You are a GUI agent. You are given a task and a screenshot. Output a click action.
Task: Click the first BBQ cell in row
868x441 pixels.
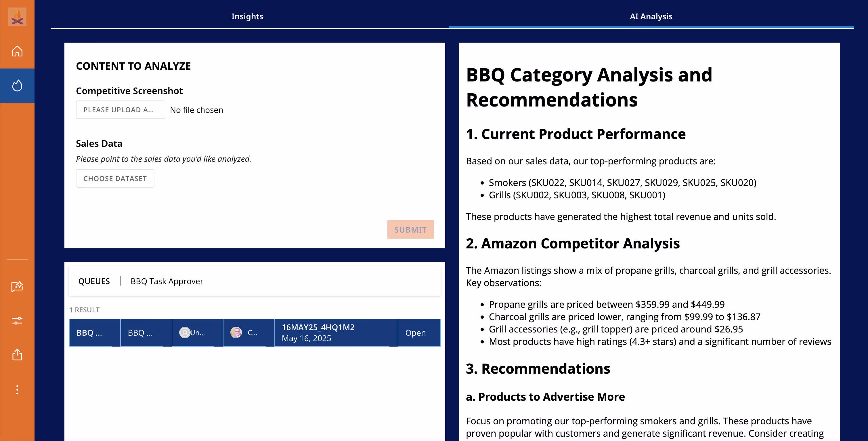click(x=90, y=332)
